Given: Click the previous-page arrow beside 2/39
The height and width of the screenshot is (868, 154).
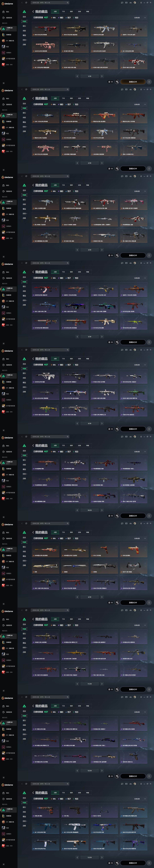Looking at the screenshot, I should pyautogui.click(x=77, y=163).
